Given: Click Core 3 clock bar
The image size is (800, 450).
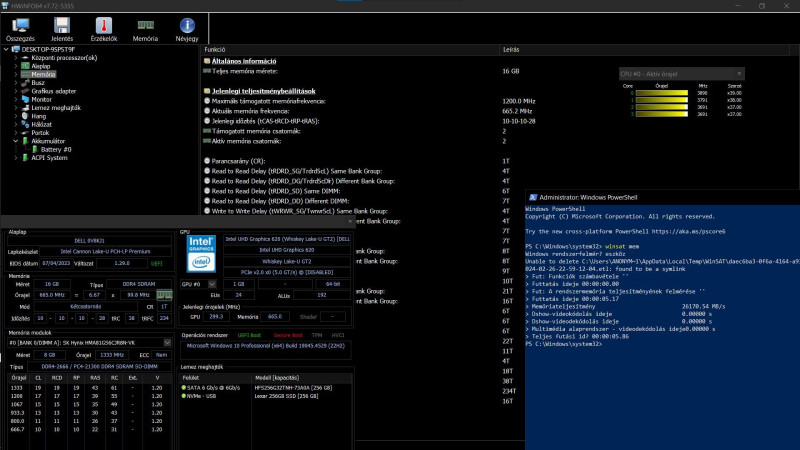Looking at the screenshot, I should click(662, 114).
